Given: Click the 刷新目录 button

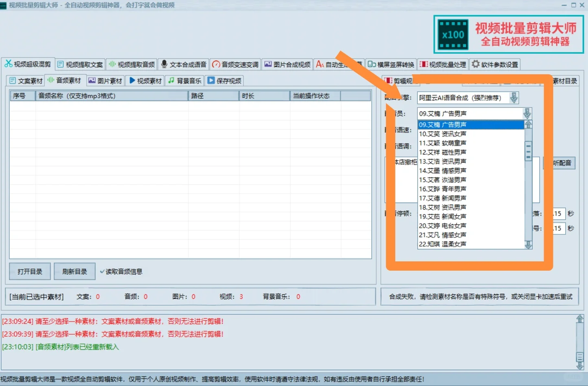Looking at the screenshot, I should click(x=75, y=271).
